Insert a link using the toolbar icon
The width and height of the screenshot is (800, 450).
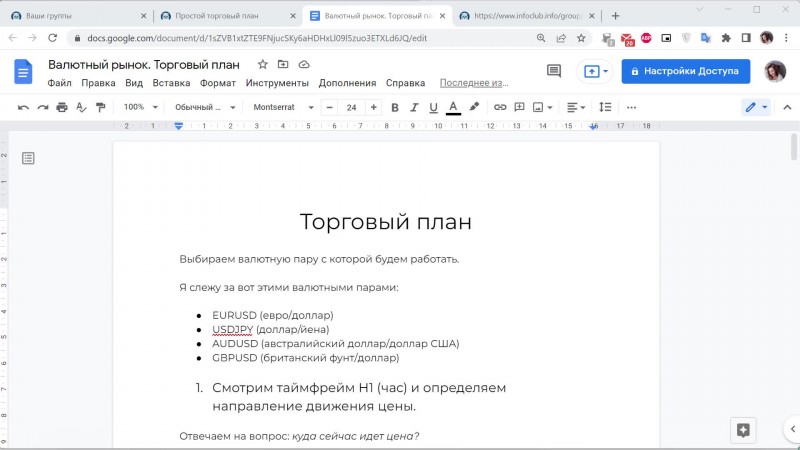coord(500,107)
